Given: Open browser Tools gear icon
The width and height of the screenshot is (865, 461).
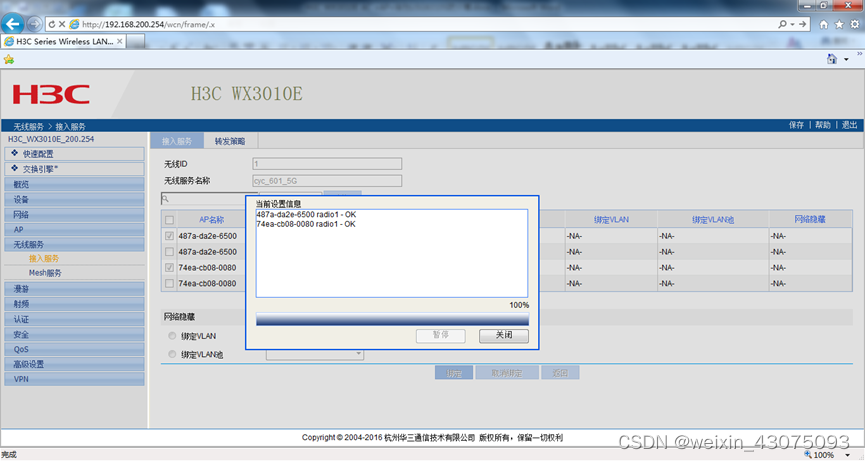Looking at the screenshot, I should pyautogui.click(x=855, y=24).
